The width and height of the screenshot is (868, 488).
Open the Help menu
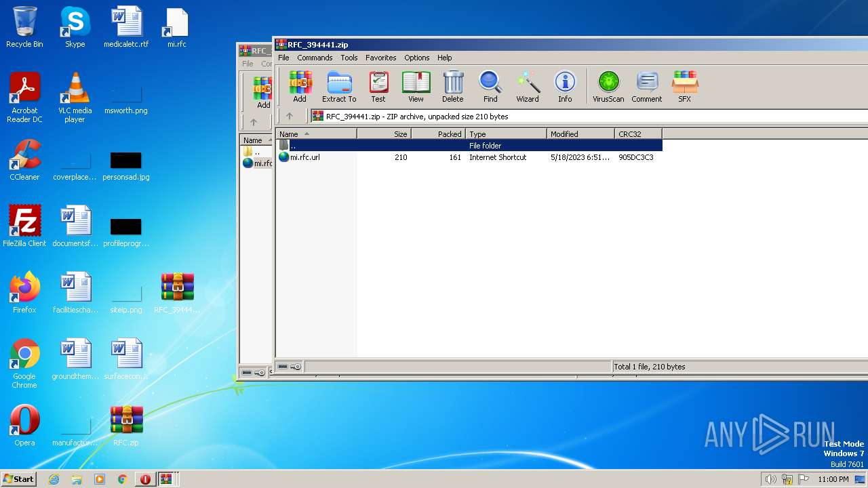pos(445,58)
